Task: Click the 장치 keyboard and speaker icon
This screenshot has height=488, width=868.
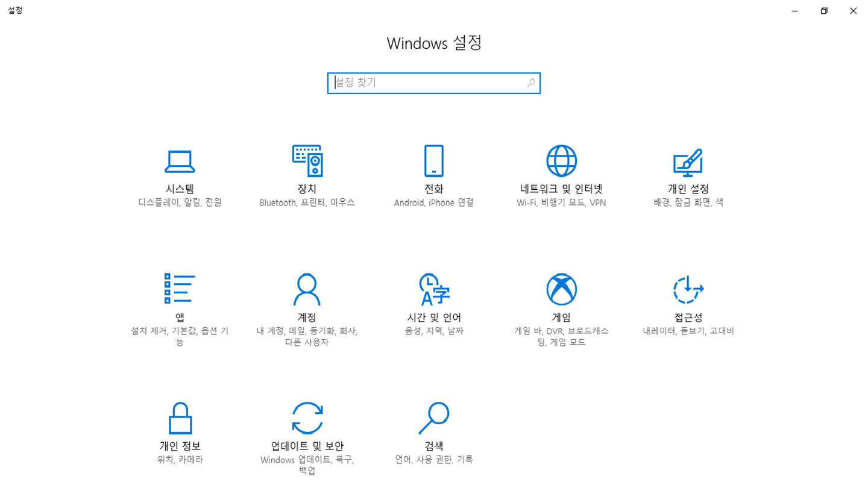Action: point(307,161)
